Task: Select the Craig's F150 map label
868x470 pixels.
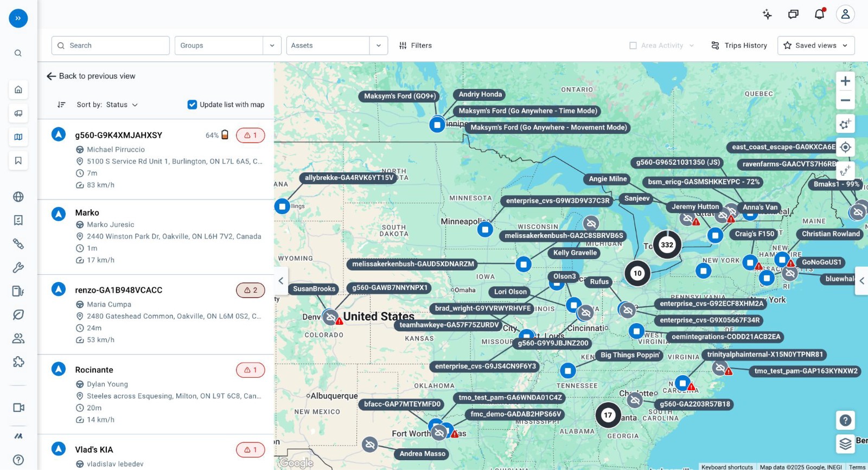Action: [x=754, y=234]
